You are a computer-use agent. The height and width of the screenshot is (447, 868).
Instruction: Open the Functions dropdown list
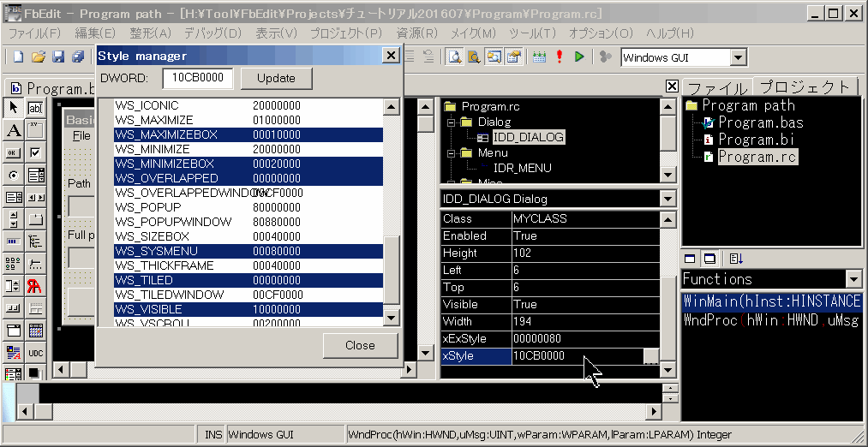click(x=853, y=279)
